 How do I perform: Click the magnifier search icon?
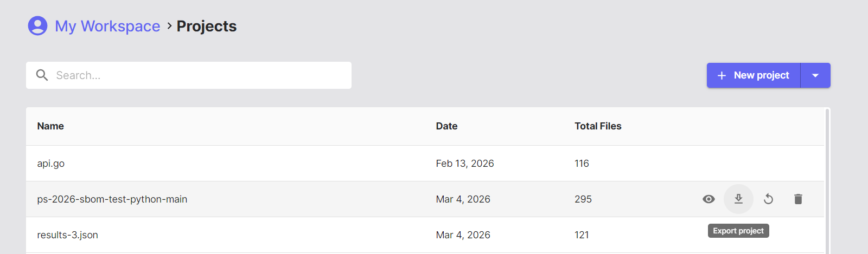(42, 75)
